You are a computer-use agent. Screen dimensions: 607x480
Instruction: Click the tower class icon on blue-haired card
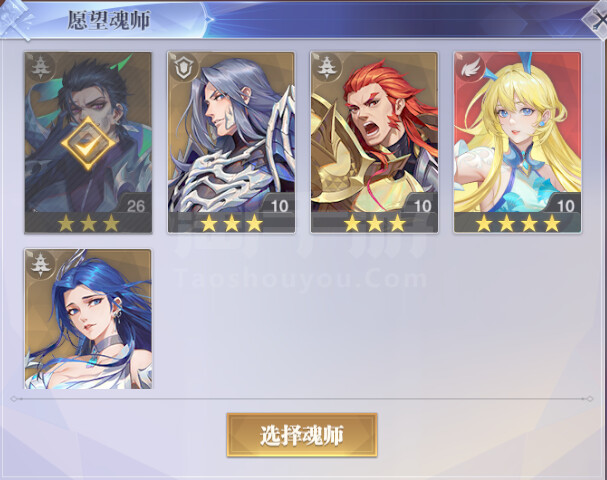point(40,265)
